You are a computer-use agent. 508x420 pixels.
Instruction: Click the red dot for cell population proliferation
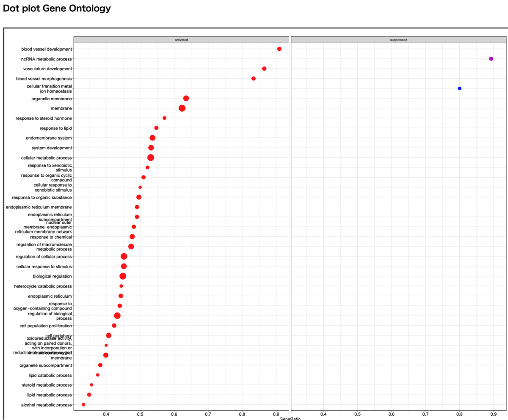click(x=114, y=326)
